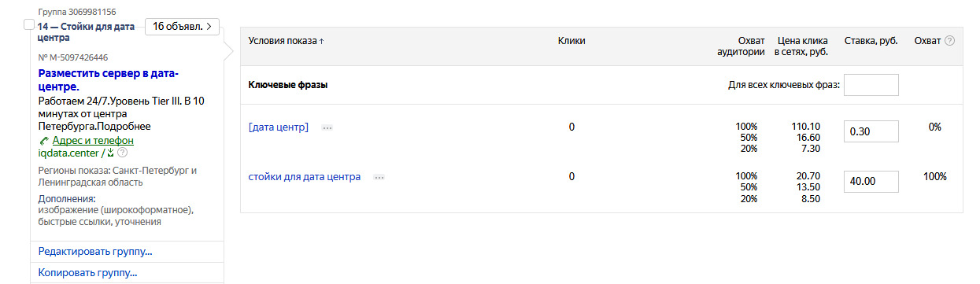980x284 pixels.
Task: Select Копировать группу... menu item
Action: point(88,273)
